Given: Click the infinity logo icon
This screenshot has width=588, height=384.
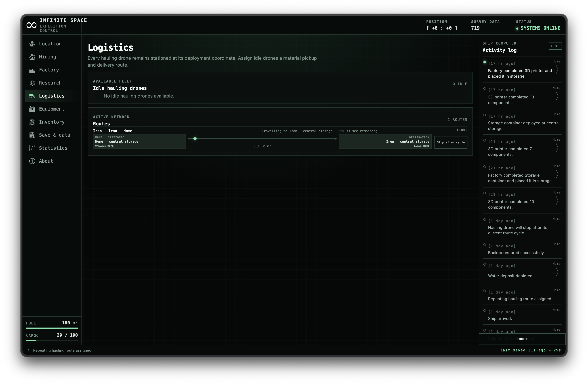Looking at the screenshot, I should click(x=31, y=25).
